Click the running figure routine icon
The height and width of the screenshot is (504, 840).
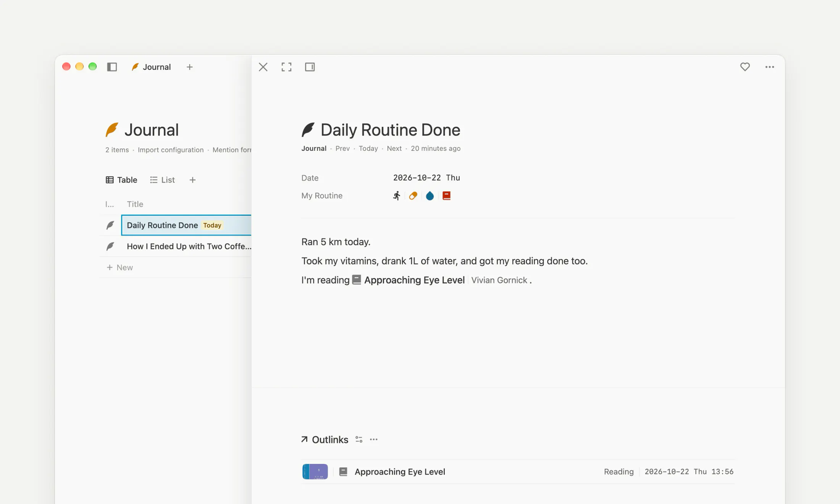point(397,196)
